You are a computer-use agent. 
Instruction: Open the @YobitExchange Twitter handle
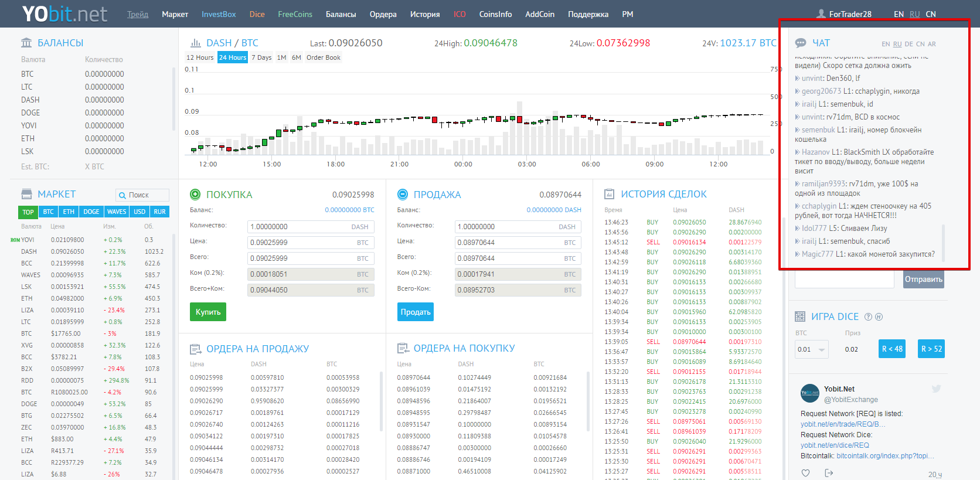[851, 400]
